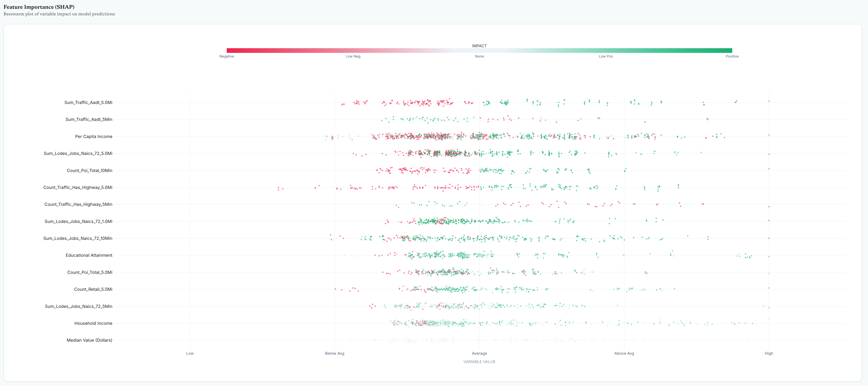Click the Per Capita Income axis label
This screenshot has width=868, height=386.
coord(94,136)
